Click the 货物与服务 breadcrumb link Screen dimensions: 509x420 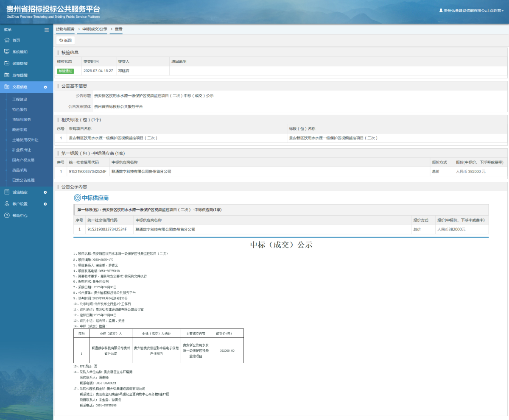(65, 29)
